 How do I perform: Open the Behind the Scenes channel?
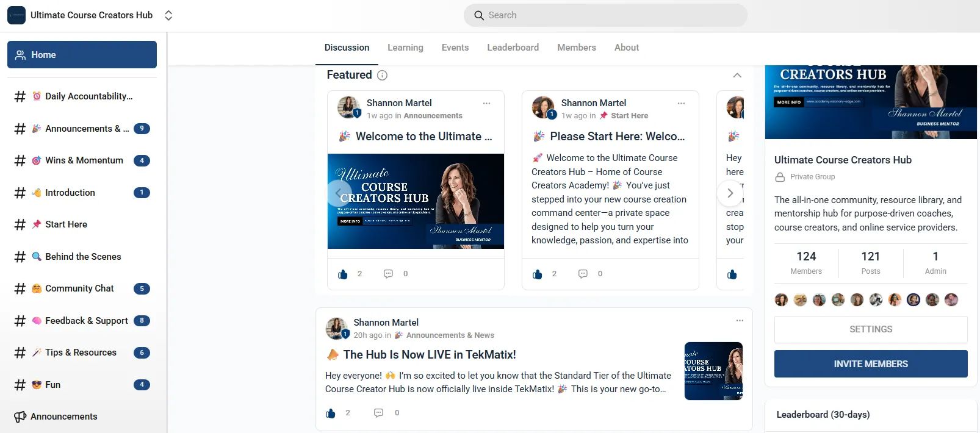click(x=82, y=257)
